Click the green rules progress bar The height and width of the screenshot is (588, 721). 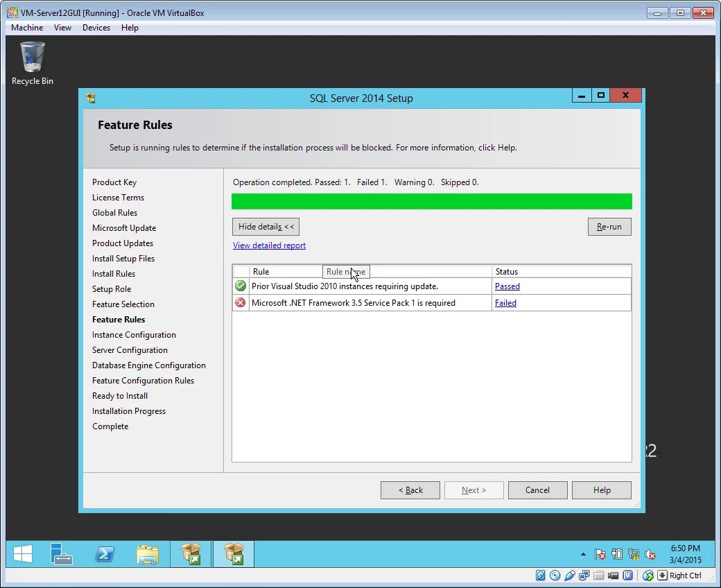coord(432,201)
